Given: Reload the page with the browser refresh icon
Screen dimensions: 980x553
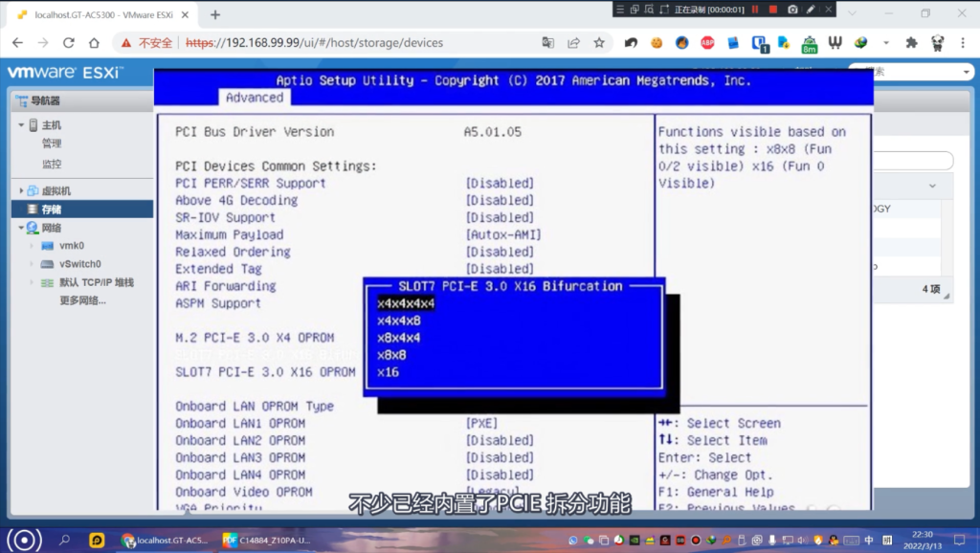Looking at the screenshot, I should point(68,43).
